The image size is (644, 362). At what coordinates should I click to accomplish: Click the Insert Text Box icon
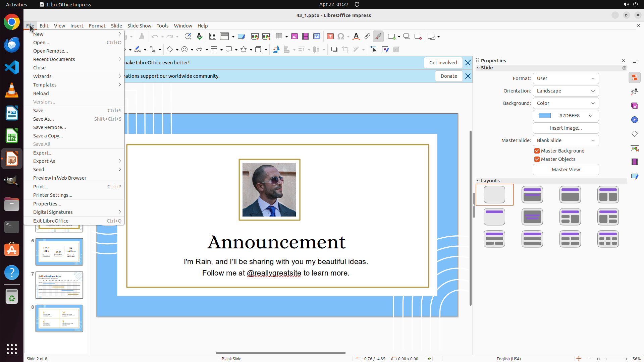pyautogui.click(x=330, y=37)
